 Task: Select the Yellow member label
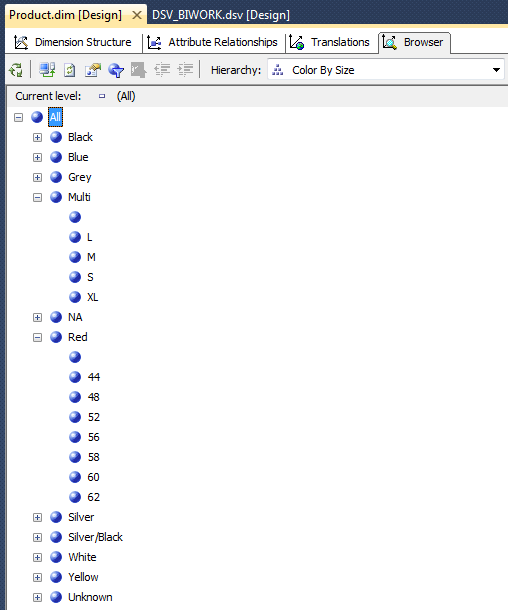pos(83,577)
